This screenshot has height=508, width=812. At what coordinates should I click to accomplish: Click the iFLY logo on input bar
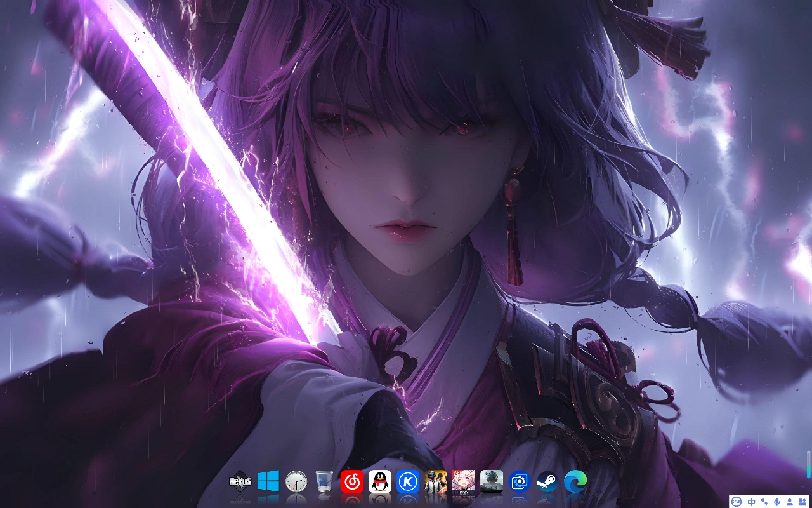(x=737, y=502)
